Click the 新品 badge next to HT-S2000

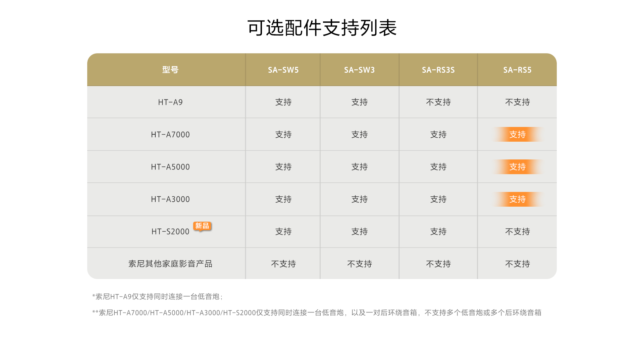click(x=202, y=226)
